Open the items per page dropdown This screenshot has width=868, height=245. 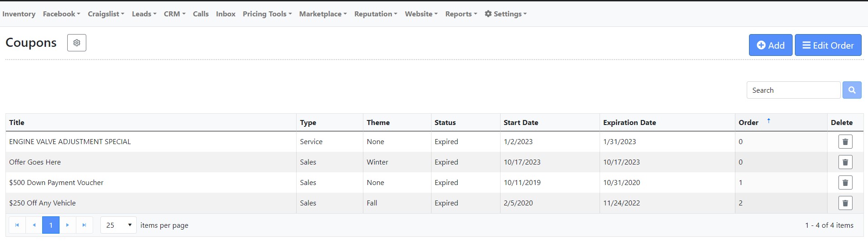(118, 225)
